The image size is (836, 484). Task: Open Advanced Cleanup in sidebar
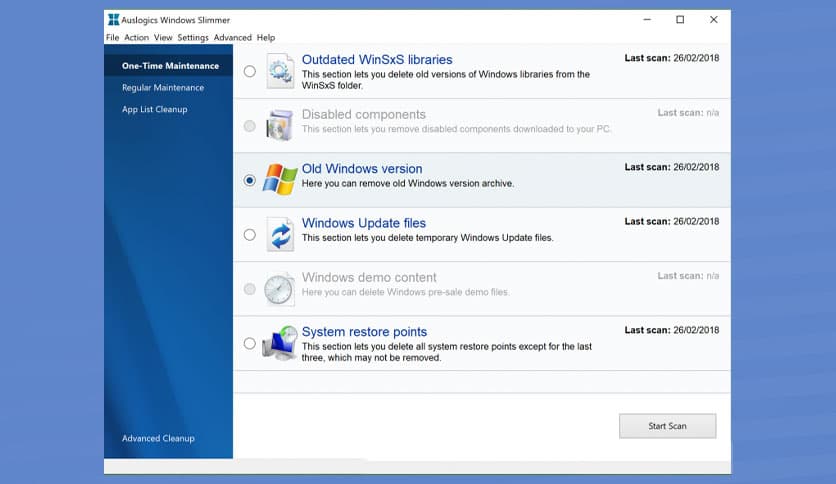(x=158, y=438)
